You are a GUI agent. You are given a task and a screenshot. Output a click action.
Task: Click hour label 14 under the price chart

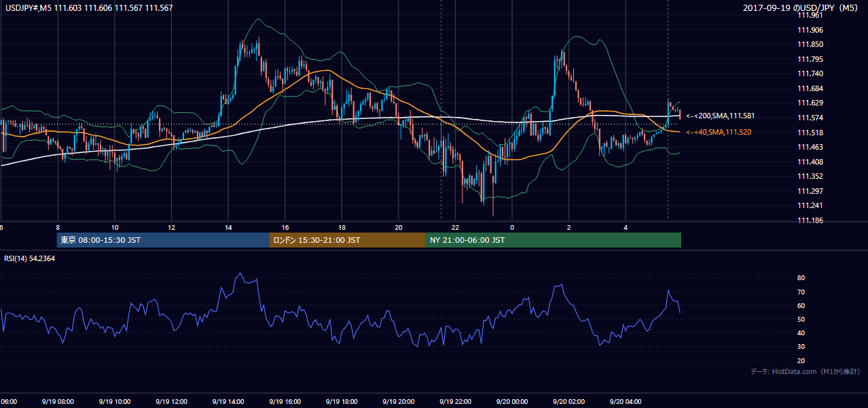(x=228, y=228)
